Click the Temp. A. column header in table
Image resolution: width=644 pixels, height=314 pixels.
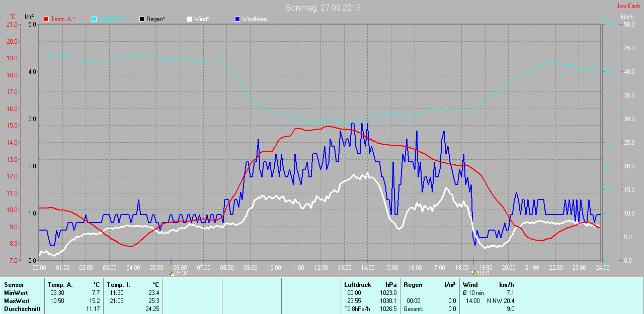[60, 285]
